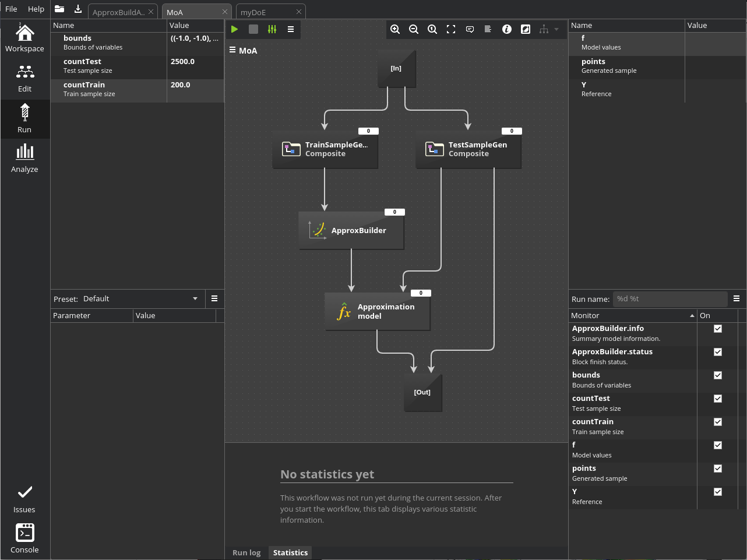Open the run toolbar hamburger menu

tap(291, 29)
